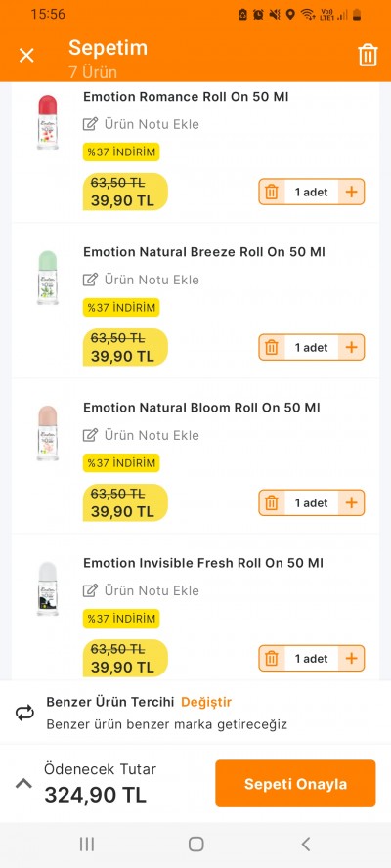The image size is (391, 868).
Task: Empty the cart using the header trash icon
Action: (x=368, y=56)
